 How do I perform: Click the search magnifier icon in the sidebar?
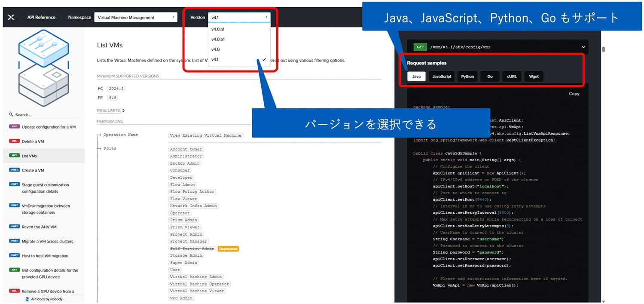10,115
